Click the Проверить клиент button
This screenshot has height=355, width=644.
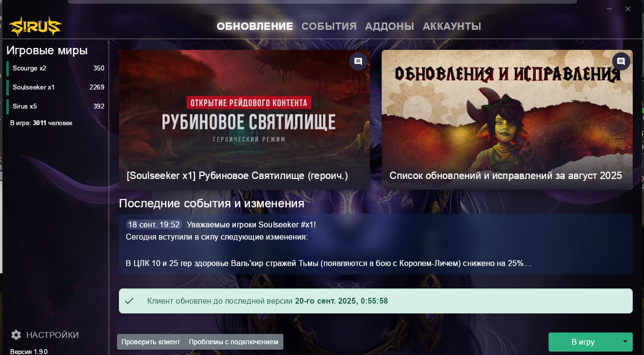click(151, 342)
